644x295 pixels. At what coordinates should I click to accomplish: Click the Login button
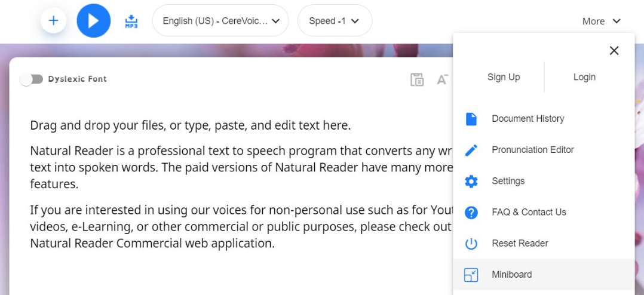pos(584,77)
